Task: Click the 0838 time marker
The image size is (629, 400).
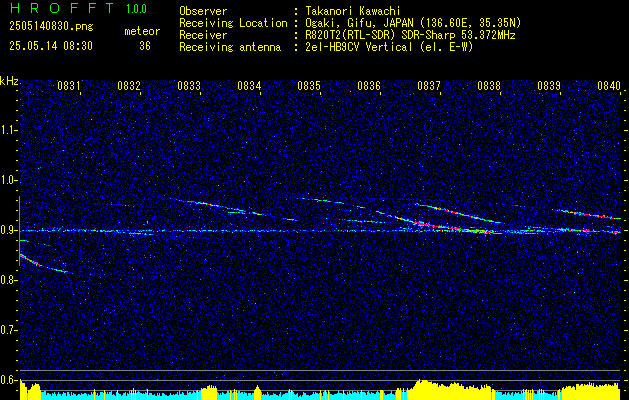Action: click(489, 85)
